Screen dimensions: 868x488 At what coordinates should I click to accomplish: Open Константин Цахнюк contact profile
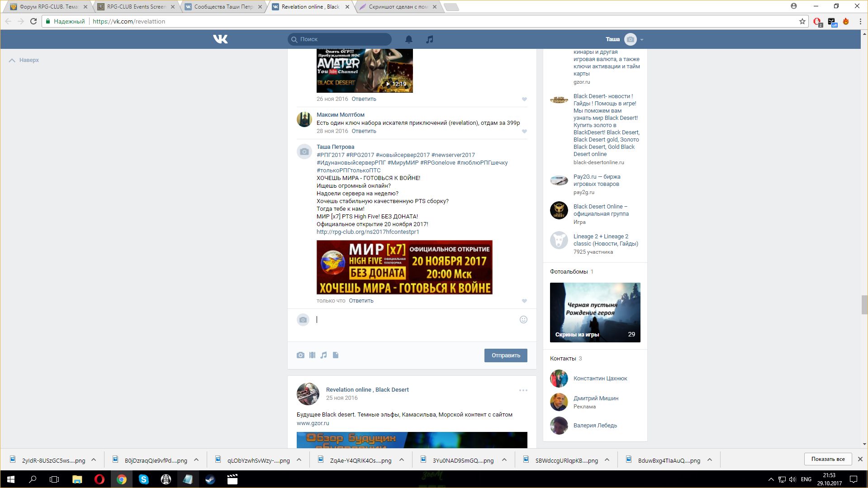point(600,379)
